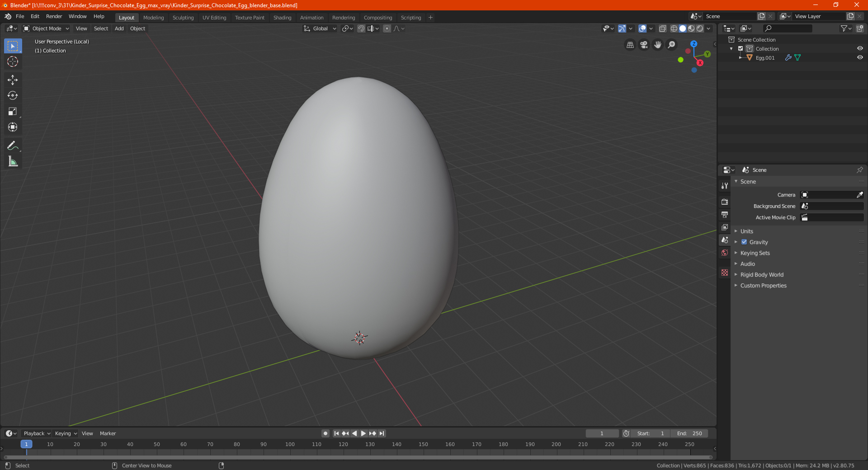Toggle viewport overlays
The width and height of the screenshot is (868, 470).
(x=642, y=28)
